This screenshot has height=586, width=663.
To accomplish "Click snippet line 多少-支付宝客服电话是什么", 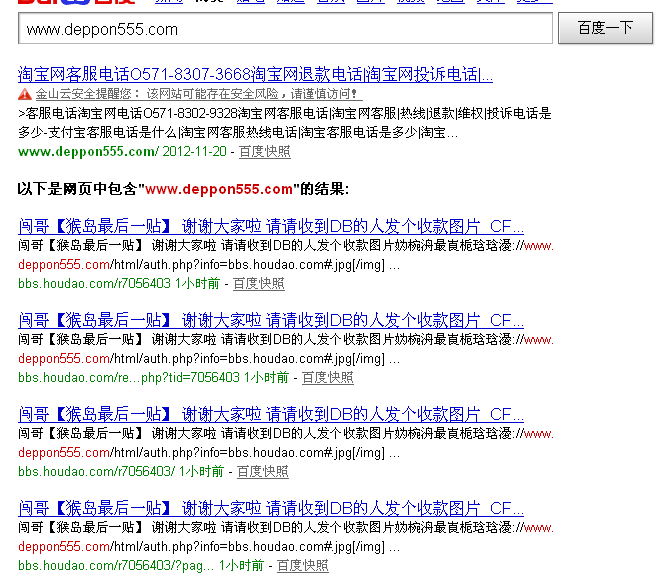I will [238, 132].
